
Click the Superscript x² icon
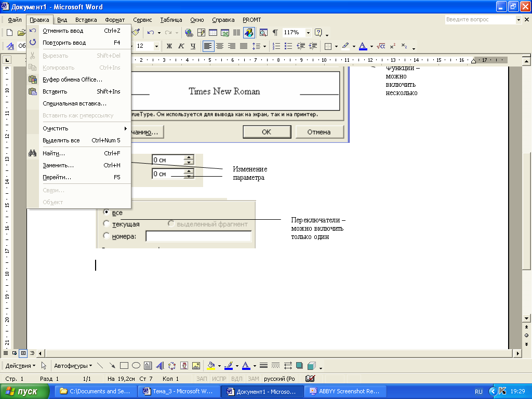[393, 46]
